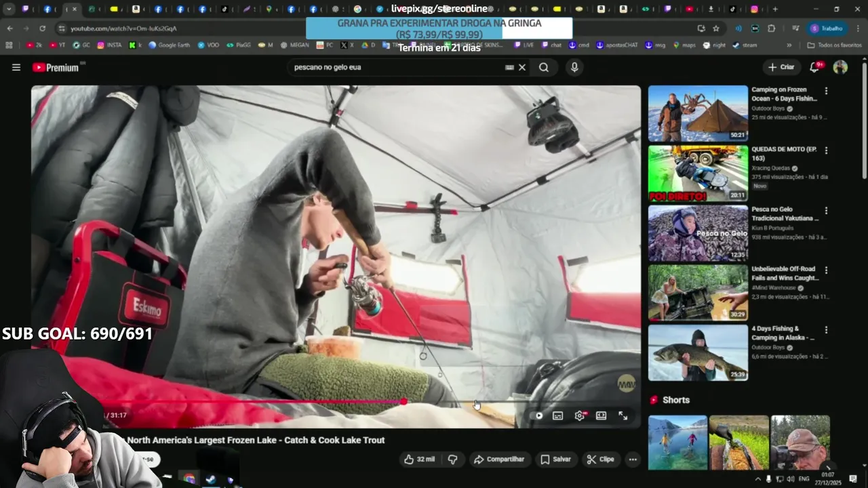Open the account avatar menu
Image resolution: width=868 pixels, height=488 pixels.
840,67
